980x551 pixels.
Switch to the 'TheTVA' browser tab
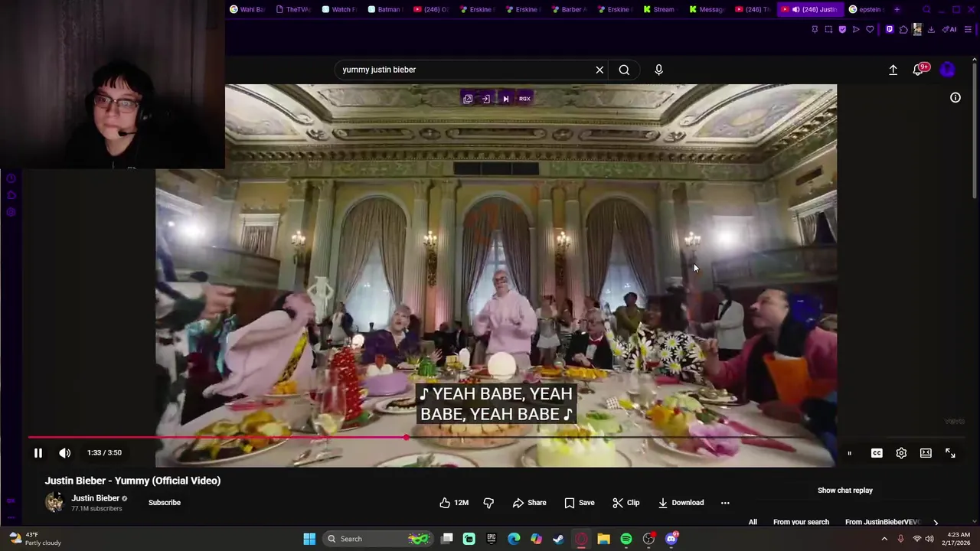pyautogui.click(x=292, y=9)
